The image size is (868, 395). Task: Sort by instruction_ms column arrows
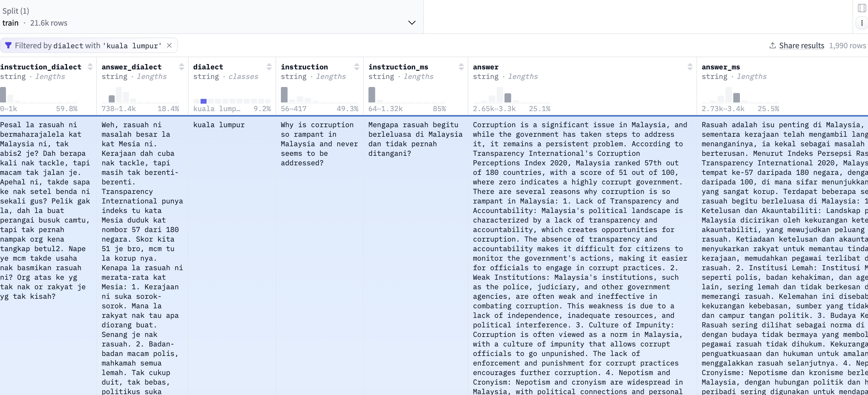pos(461,67)
